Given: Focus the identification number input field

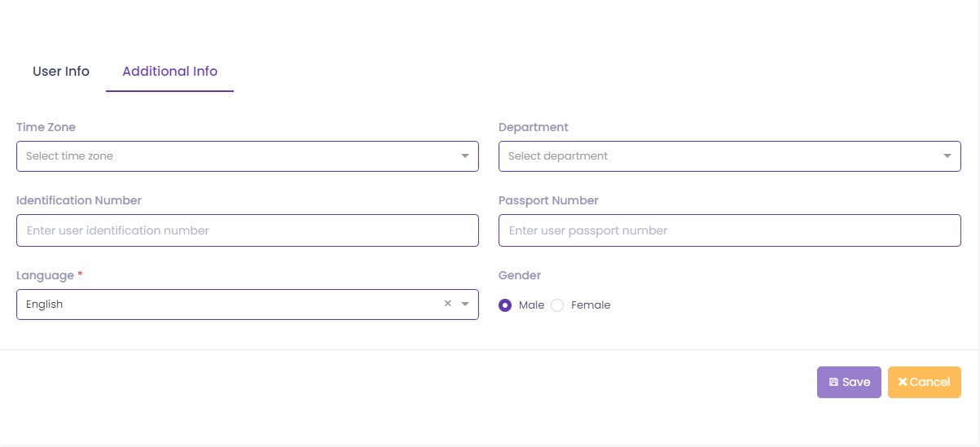Looking at the screenshot, I should [x=247, y=230].
